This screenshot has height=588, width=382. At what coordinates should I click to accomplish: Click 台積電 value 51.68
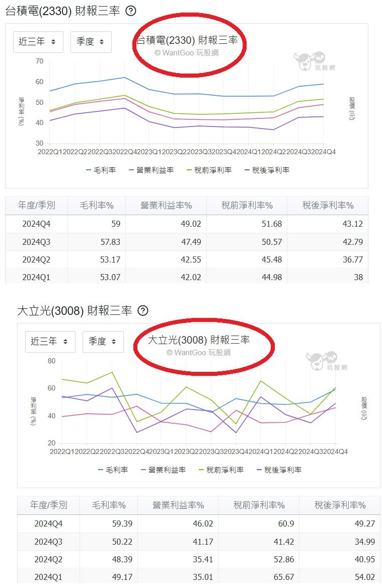click(x=272, y=224)
